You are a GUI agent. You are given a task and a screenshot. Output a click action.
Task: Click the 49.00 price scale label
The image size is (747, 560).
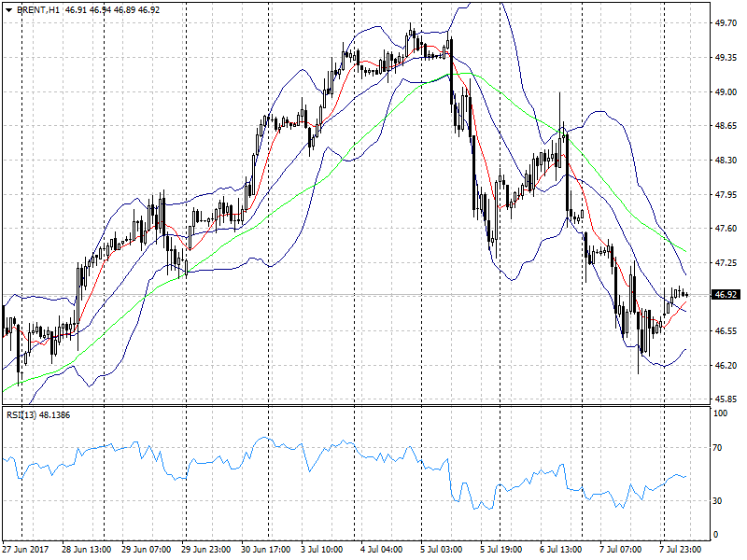click(x=726, y=92)
